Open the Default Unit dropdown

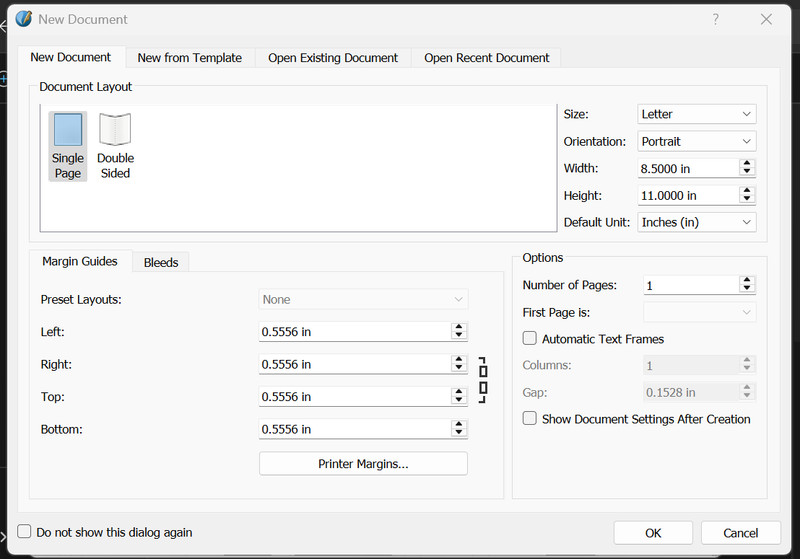point(696,222)
